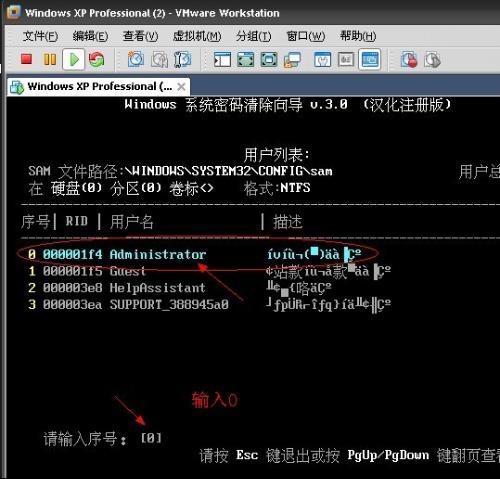Click the green Power On play button
The image size is (500, 479).
coord(73,60)
